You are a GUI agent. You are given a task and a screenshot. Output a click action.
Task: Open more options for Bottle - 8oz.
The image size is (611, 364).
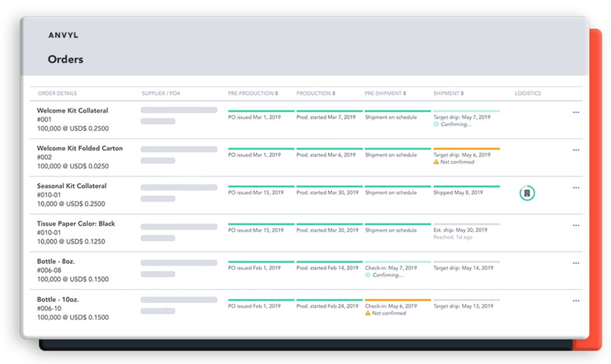(575, 263)
